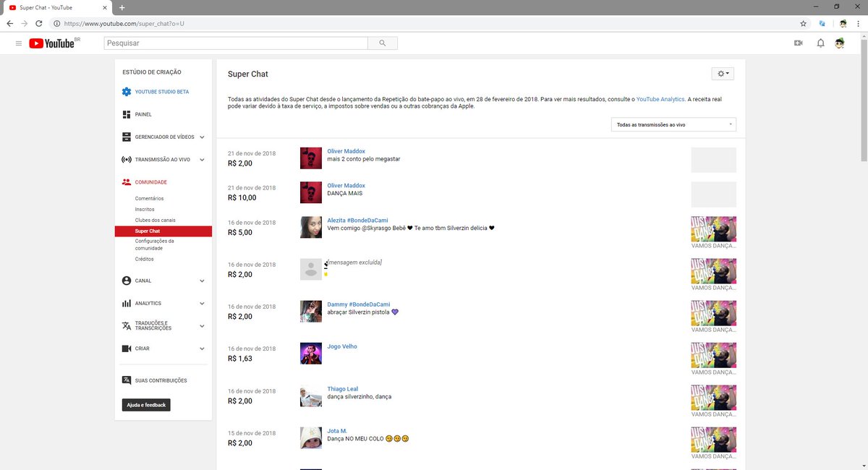Open Thiago Leal channel link
Screen dimensions: 868x470
point(343,389)
